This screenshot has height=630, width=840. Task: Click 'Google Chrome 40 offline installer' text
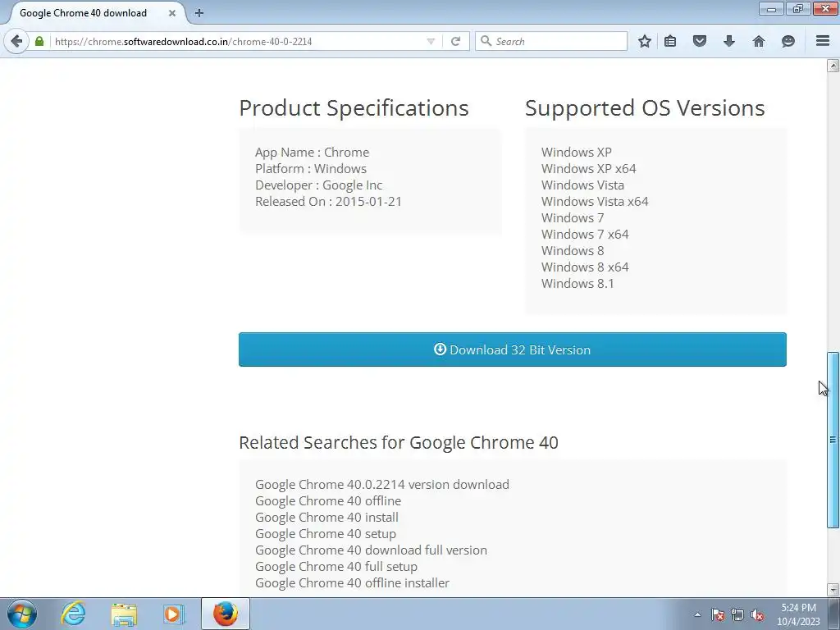pos(352,583)
